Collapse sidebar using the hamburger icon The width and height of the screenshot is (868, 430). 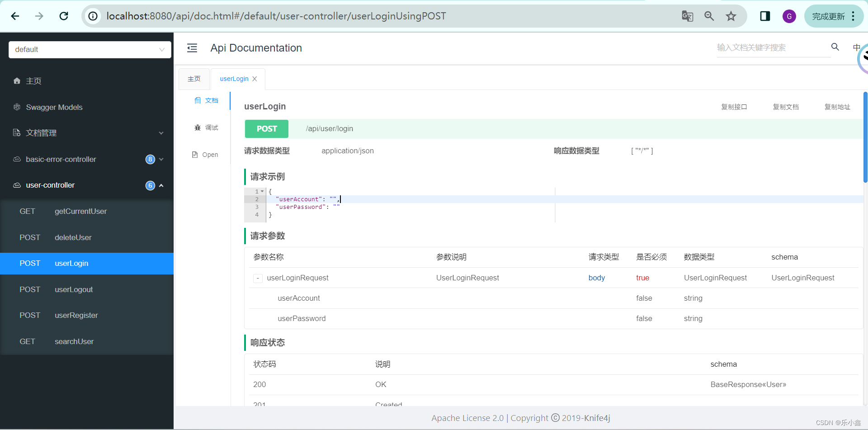click(192, 47)
